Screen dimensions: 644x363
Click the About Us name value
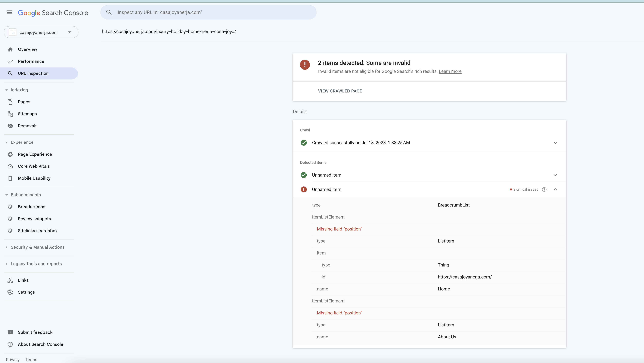(447, 337)
